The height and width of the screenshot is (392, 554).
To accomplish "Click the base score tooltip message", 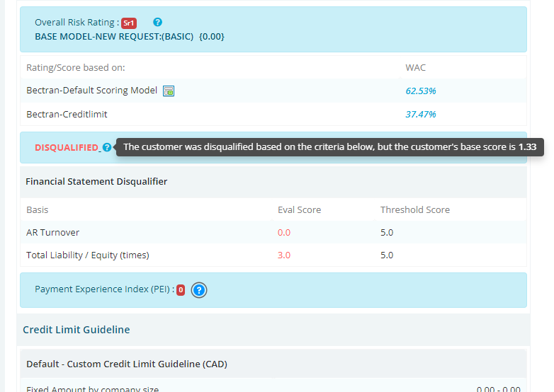I will pyautogui.click(x=330, y=146).
